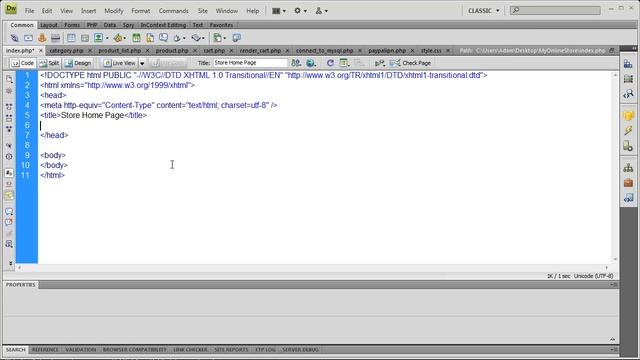Image resolution: width=640 pixels, height=360 pixels.
Task: Insert a Table from Common bar
Action: pyautogui.click(x=71, y=38)
